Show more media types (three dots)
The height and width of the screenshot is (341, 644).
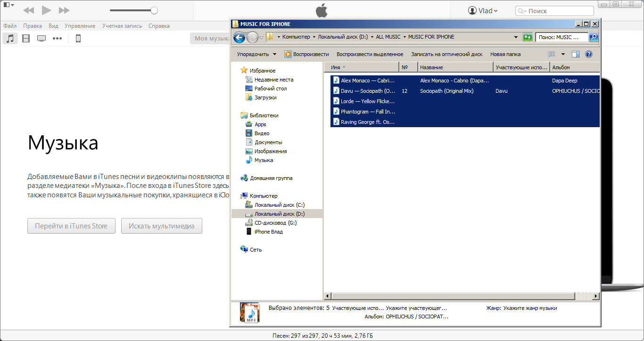click(x=57, y=39)
